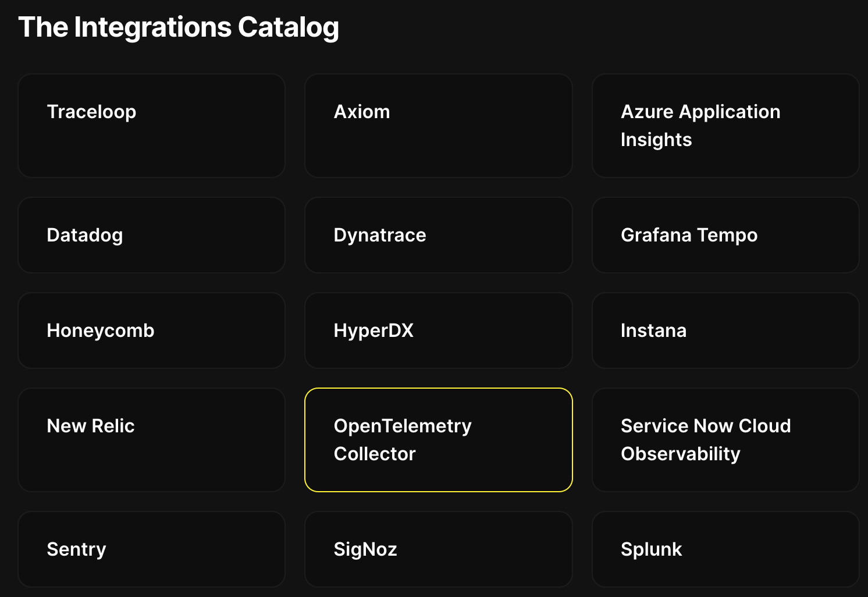Click the Splunk integration card
The width and height of the screenshot is (868, 597).
[725, 549]
